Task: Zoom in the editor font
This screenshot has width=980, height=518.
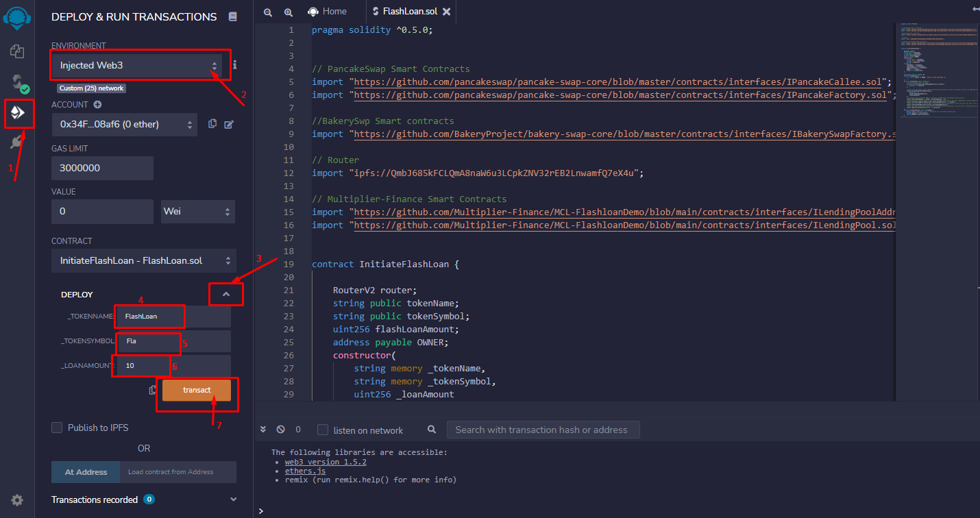Action: coord(288,12)
